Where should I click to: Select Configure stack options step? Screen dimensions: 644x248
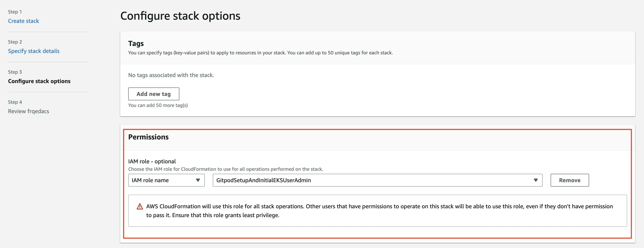[39, 81]
